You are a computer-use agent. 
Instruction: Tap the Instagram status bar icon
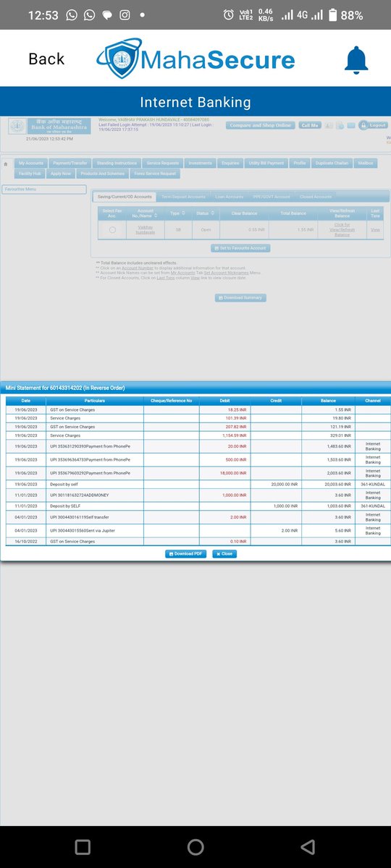(x=125, y=14)
